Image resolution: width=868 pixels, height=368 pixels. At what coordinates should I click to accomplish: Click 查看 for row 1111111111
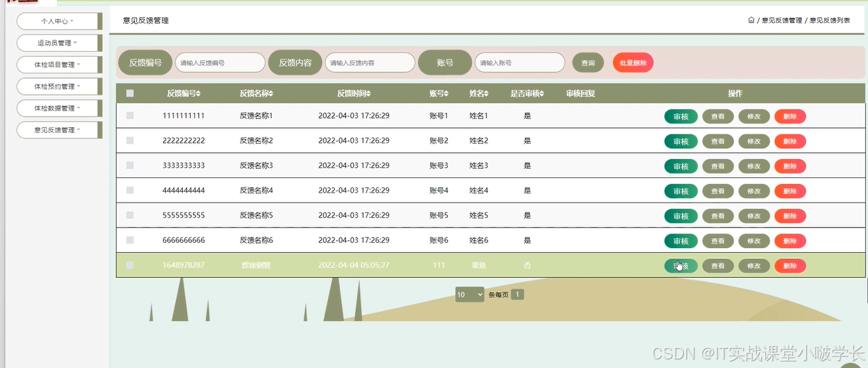(x=718, y=116)
